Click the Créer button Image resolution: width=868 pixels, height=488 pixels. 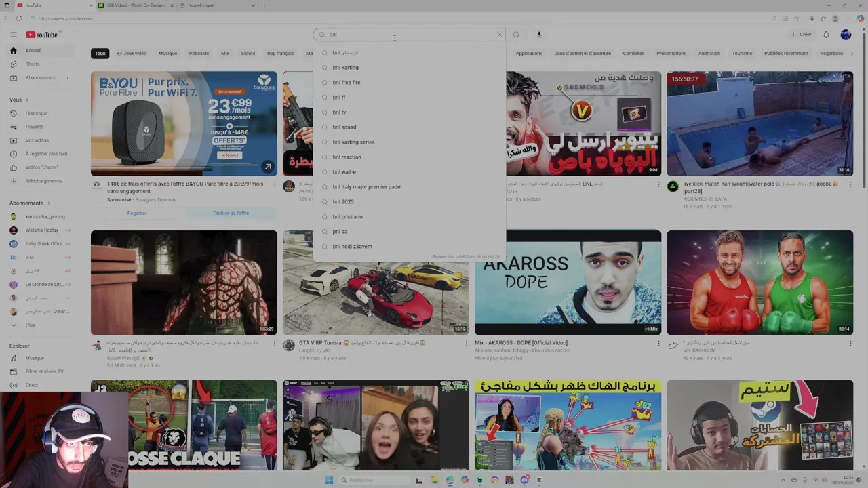[801, 35]
